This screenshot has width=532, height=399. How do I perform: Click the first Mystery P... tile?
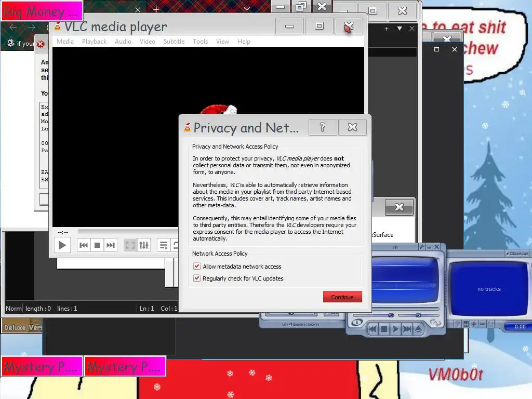pos(42,366)
